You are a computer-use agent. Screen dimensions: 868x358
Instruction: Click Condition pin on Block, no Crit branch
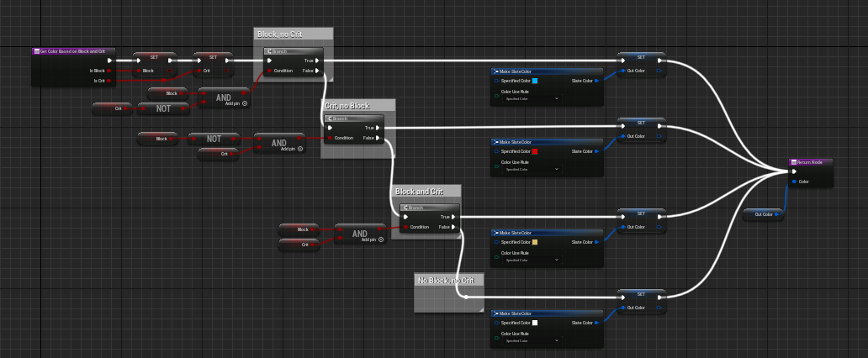pos(268,71)
